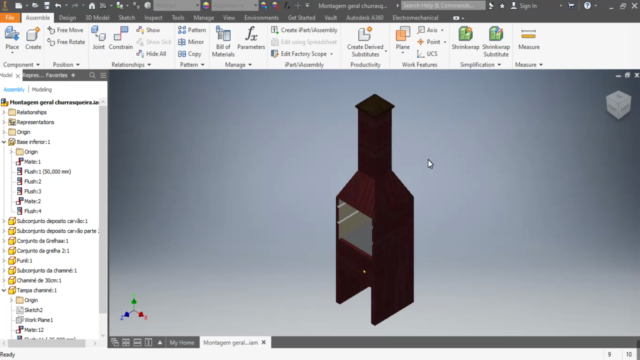The image size is (640, 360).
Task: Open the browser panel menu icon
Action: click(x=103, y=75)
